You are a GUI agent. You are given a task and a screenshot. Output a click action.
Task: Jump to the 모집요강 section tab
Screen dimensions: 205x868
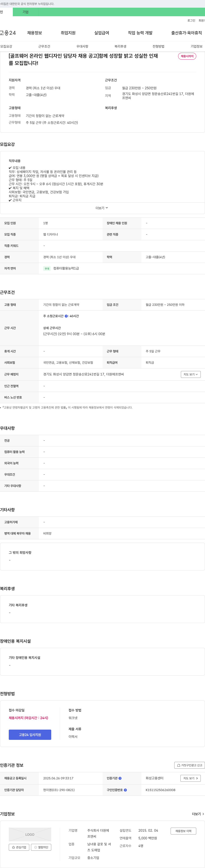tap(6, 46)
